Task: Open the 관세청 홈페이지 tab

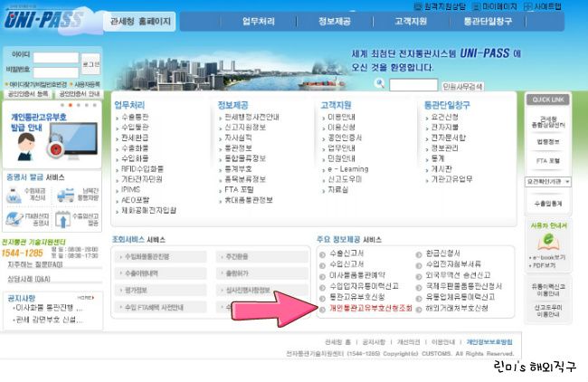Action: (139, 22)
